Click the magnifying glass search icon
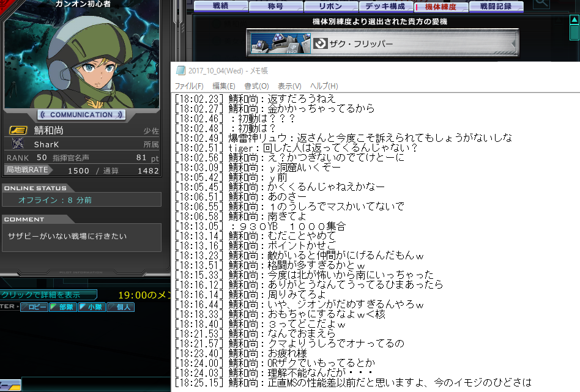The width and height of the screenshot is (580, 392). [x=541, y=4]
